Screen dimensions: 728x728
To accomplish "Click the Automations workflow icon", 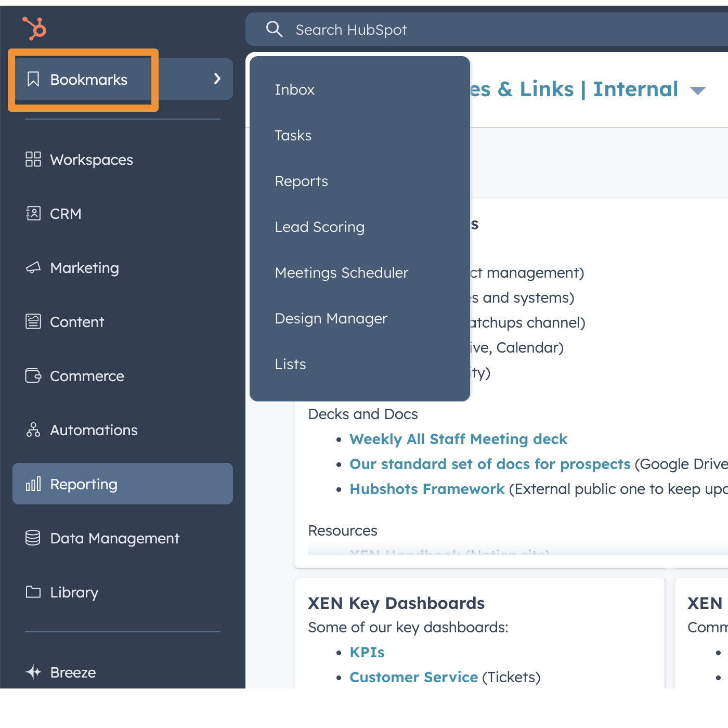I will (x=33, y=430).
